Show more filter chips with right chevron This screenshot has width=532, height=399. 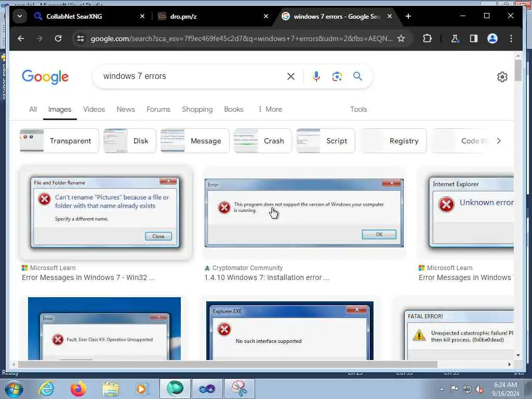tap(499, 141)
